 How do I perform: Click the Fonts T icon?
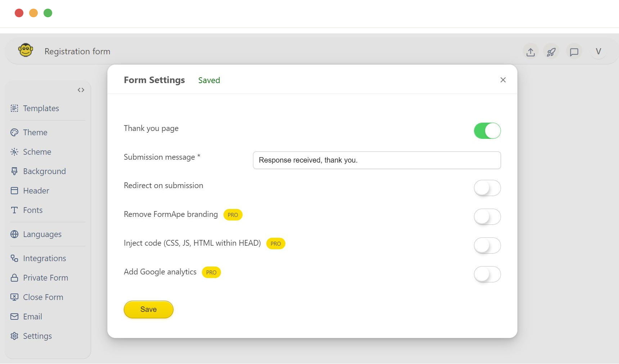pos(14,210)
